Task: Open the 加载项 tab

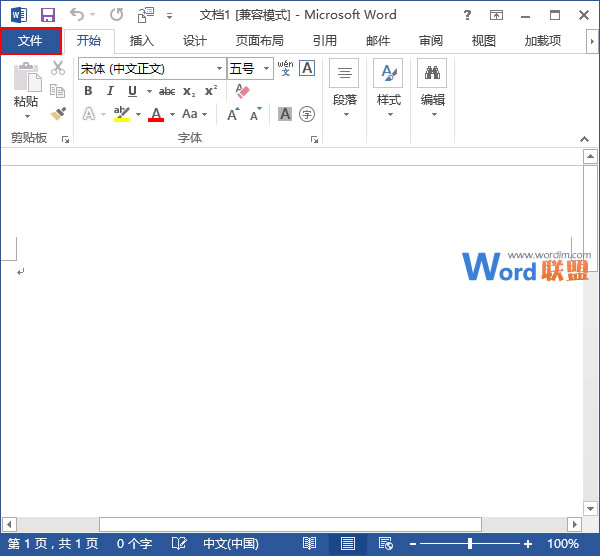Action: 543,41
